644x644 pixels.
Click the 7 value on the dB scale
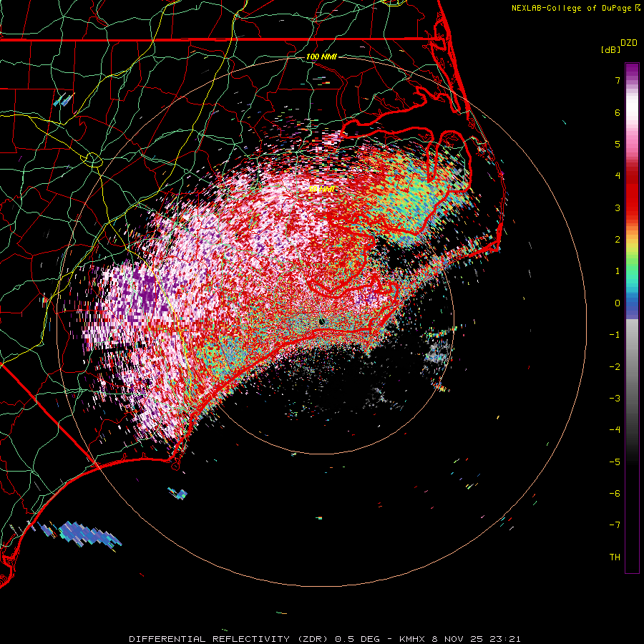click(x=618, y=80)
